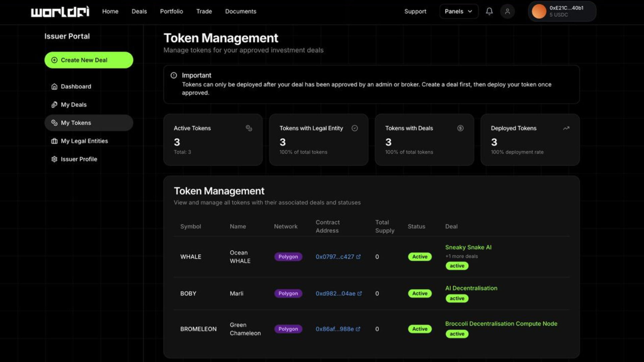Screen dimensions: 644x362
Task: Click the notification bell icon
Action: click(x=489, y=11)
